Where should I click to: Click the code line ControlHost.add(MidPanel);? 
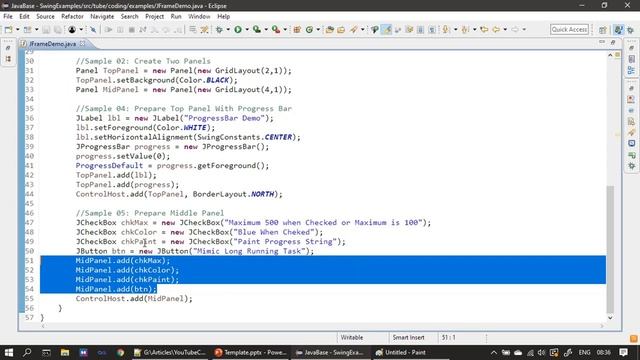tap(134, 298)
